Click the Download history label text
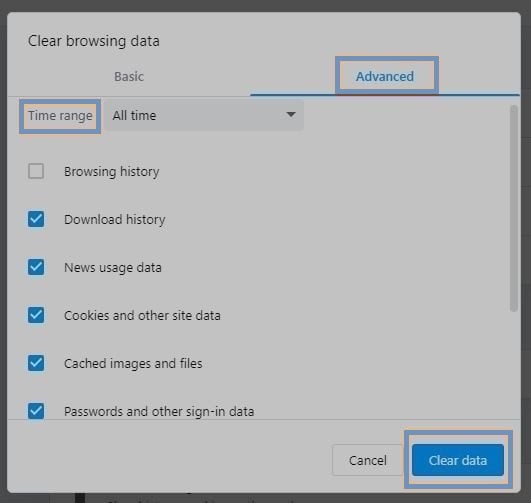The width and height of the screenshot is (531, 503). (115, 219)
